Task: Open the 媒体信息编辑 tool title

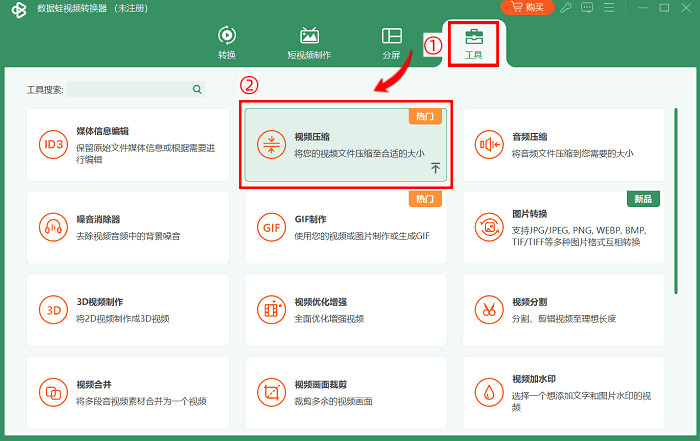Action: coord(103,131)
